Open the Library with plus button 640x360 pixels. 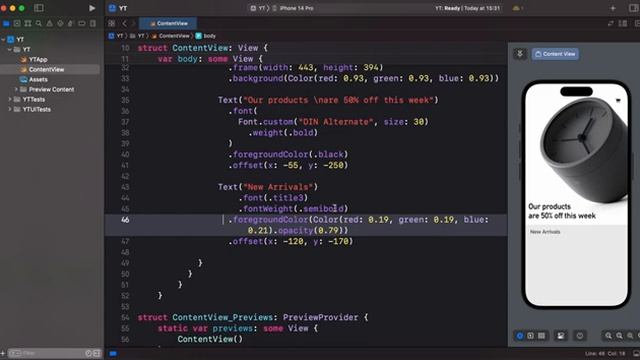point(613,8)
